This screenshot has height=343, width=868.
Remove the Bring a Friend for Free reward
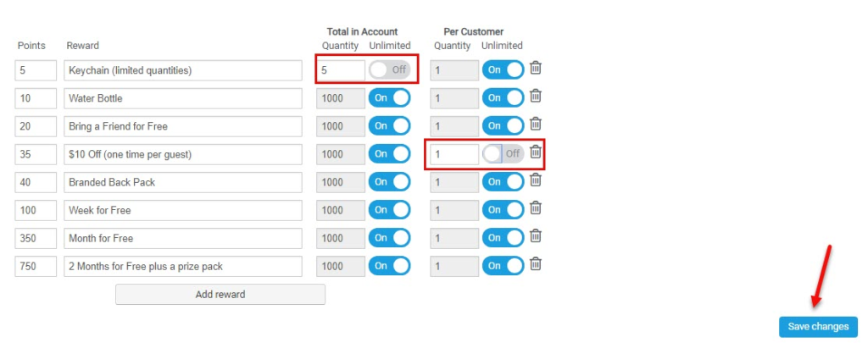point(536,124)
